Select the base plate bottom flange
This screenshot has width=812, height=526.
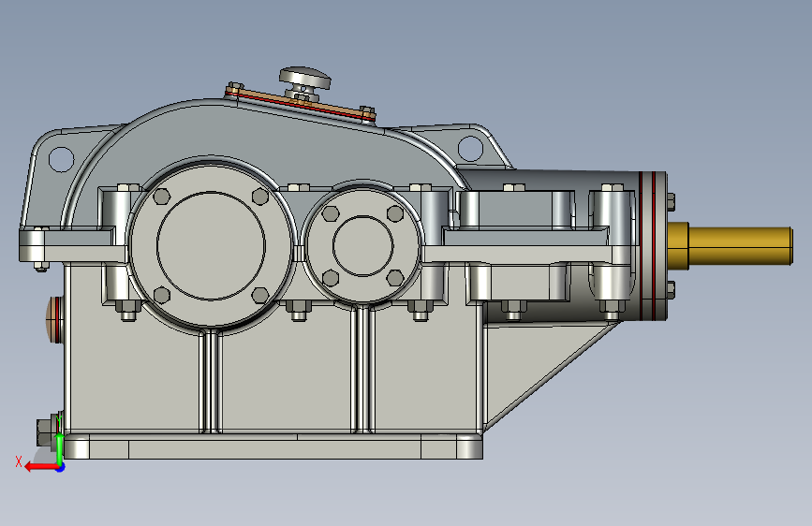tap(273, 446)
